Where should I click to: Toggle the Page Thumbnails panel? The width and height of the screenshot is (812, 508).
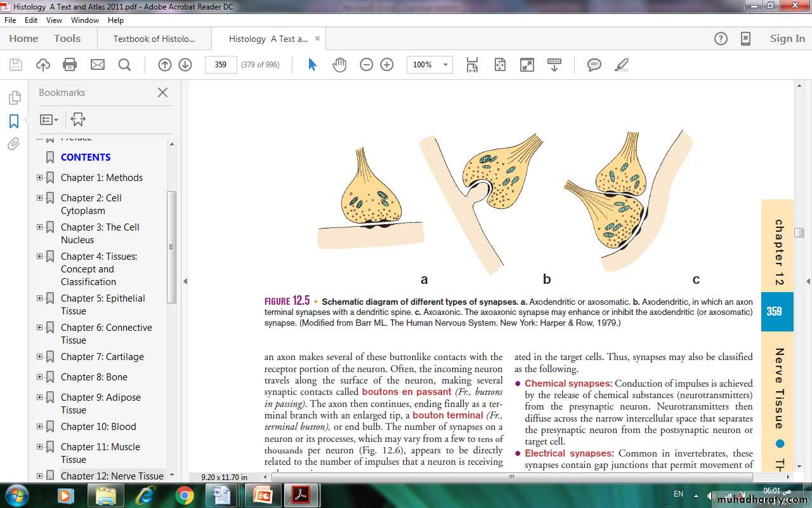click(14, 98)
